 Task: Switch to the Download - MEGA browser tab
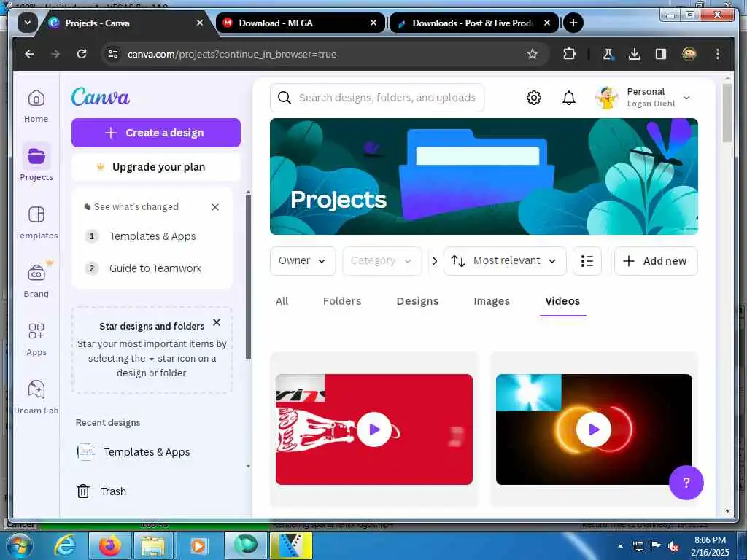pyautogui.click(x=300, y=23)
